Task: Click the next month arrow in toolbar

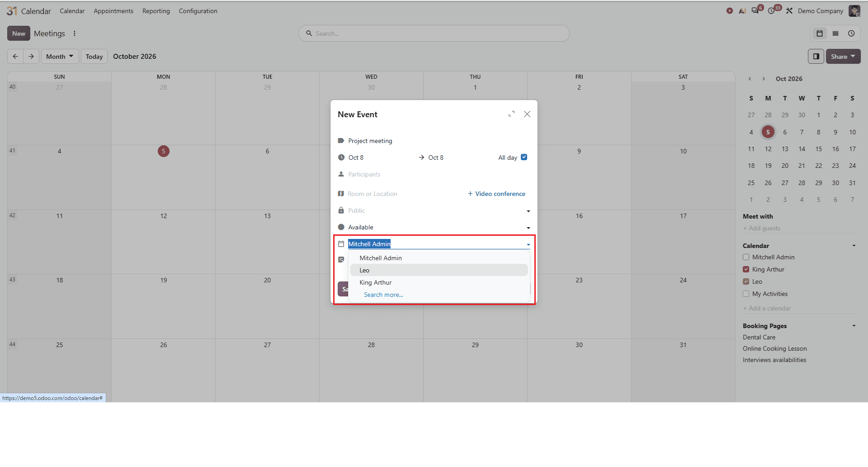Action: coord(31,57)
